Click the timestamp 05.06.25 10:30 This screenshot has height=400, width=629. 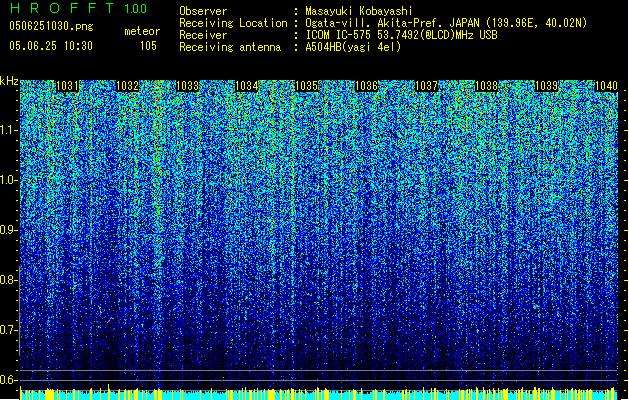(x=51, y=46)
